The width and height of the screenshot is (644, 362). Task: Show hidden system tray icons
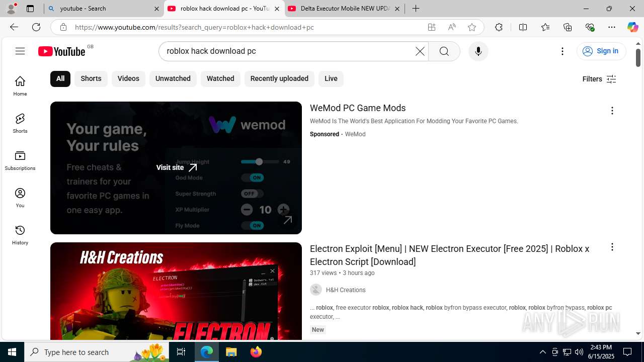click(x=542, y=352)
